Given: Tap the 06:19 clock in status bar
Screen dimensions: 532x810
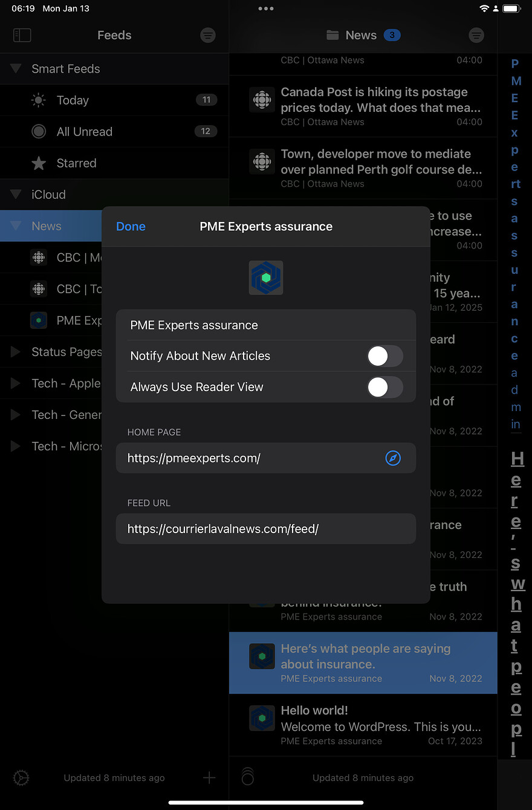Looking at the screenshot, I should (x=23, y=9).
